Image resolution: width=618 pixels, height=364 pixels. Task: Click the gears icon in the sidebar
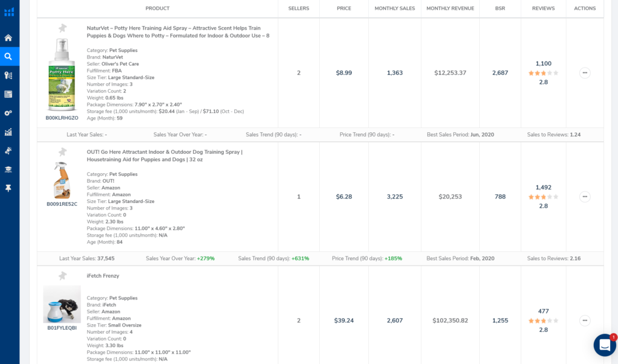8,113
